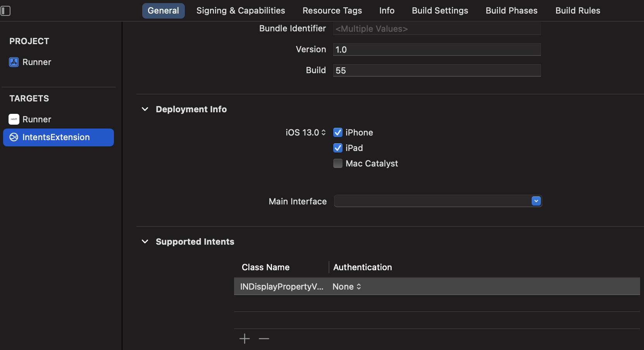Click the Runner target app icon
The height and width of the screenshot is (350, 644).
[14, 119]
